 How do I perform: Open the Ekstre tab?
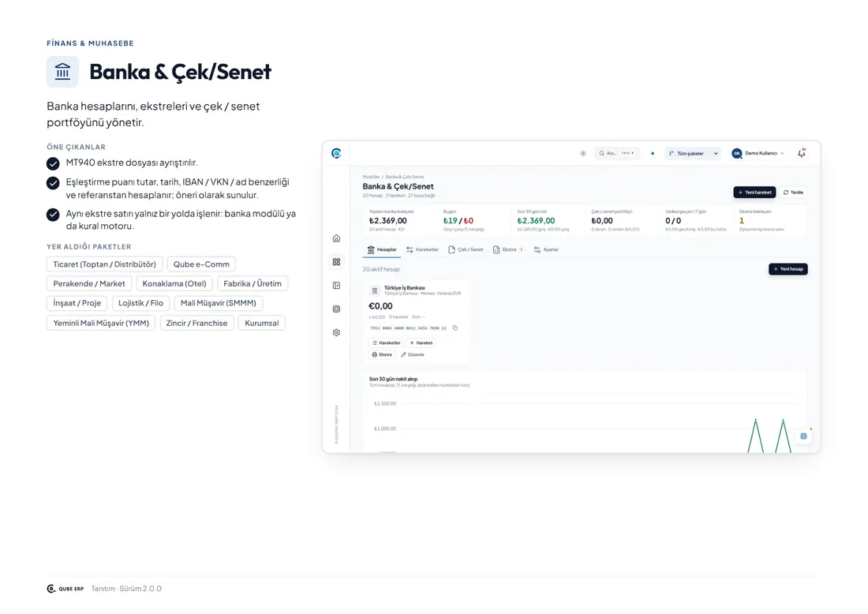coord(507,249)
